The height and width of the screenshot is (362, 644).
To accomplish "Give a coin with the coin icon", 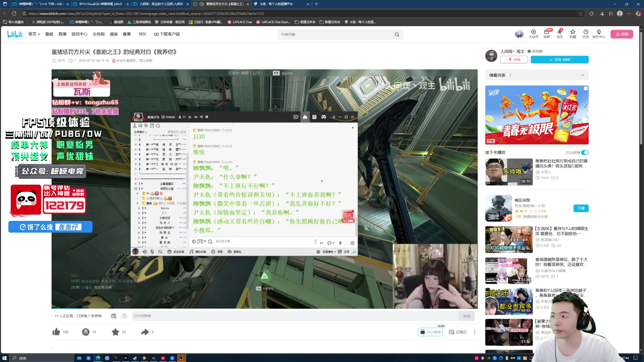I will pos(86,332).
